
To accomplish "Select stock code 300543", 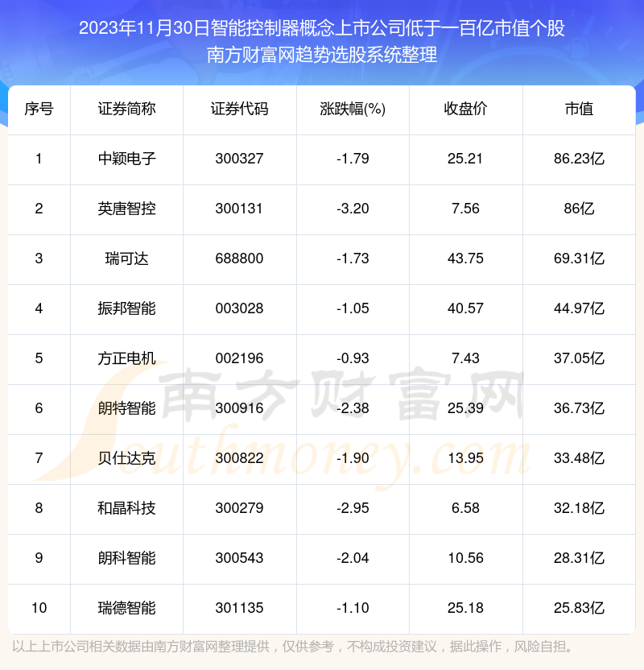I will coord(240,559).
